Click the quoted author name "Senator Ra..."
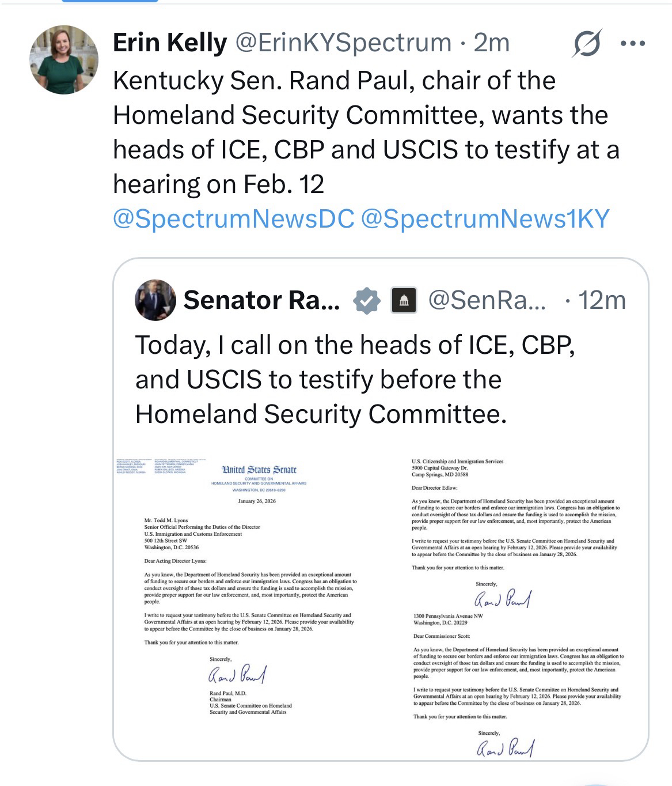This screenshot has height=786, width=672. (261, 300)
